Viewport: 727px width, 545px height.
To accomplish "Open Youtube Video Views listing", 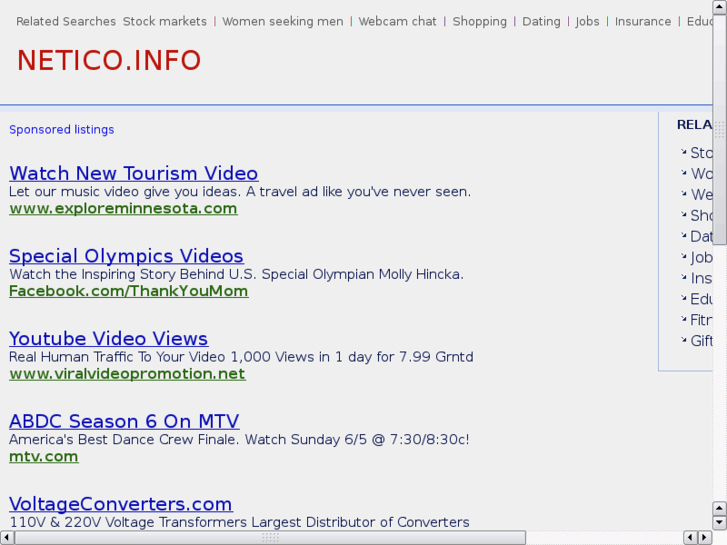I will [x=108, y=338].
